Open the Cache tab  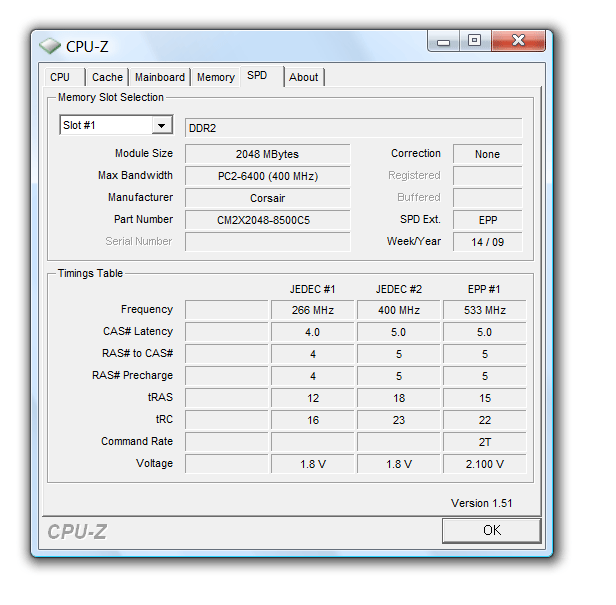click(x=107, y=77)
